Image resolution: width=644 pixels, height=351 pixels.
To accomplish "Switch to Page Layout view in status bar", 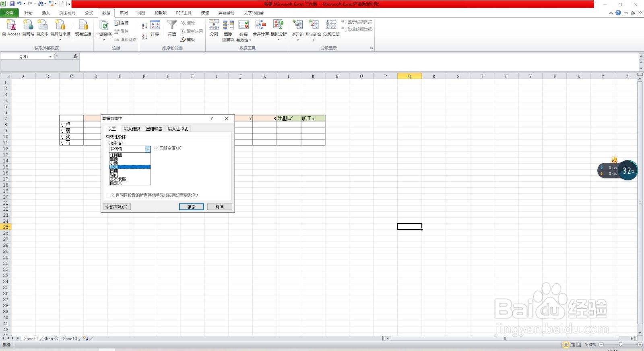I will point(572,345).
